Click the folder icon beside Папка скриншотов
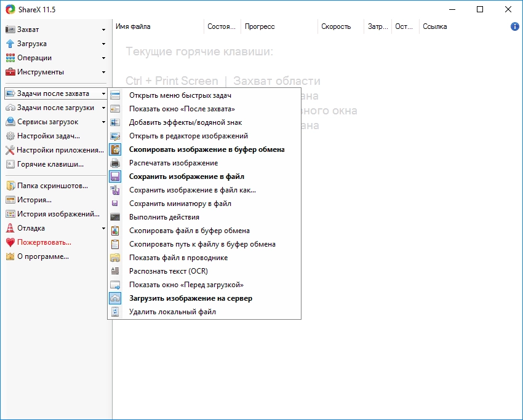The width and height of the screenshot is (523, 420). (x=10, y=186)
